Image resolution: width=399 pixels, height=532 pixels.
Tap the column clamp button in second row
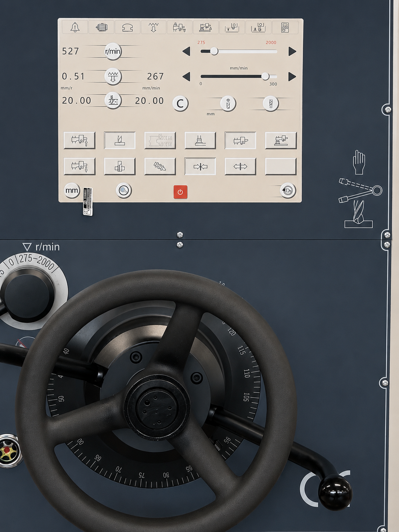(120, 166)
